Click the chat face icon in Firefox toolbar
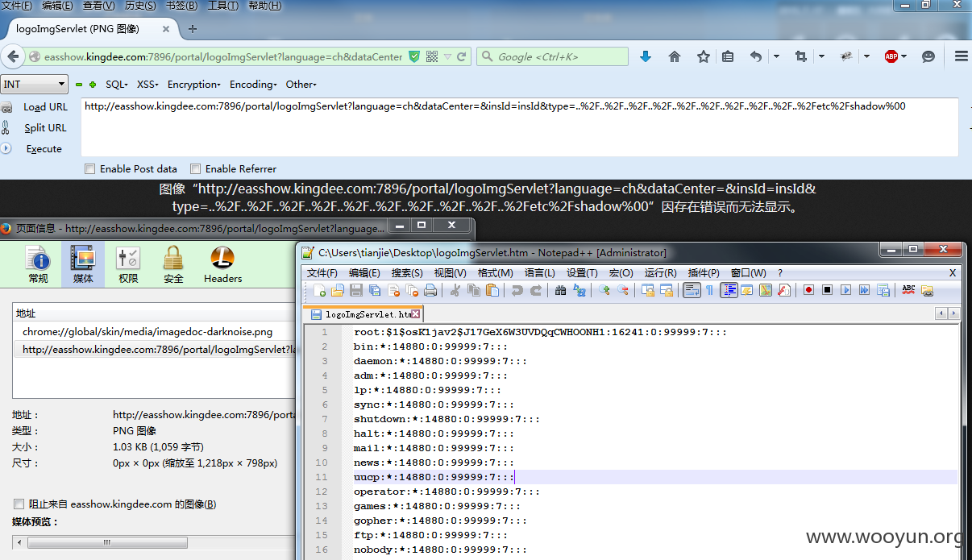The height and width of the screenshot is (560, 972). click(928, 56)
